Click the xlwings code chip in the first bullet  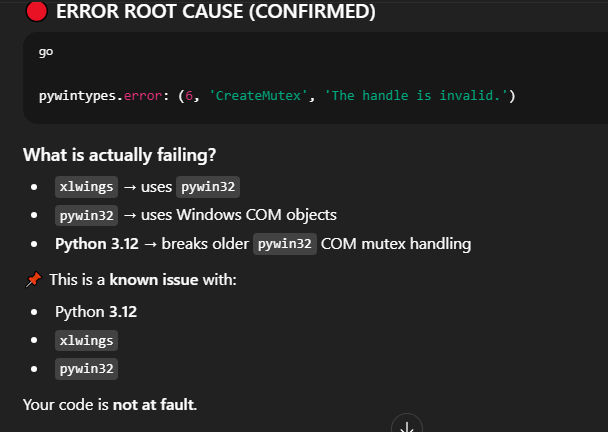pyautogui.click(x=86, y=187)
